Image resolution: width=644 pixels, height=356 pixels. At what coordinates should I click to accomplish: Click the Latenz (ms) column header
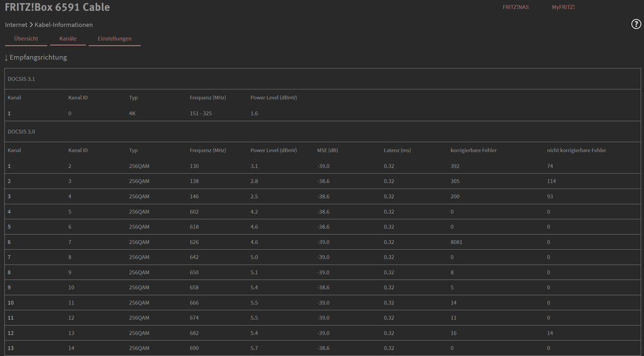397,151
